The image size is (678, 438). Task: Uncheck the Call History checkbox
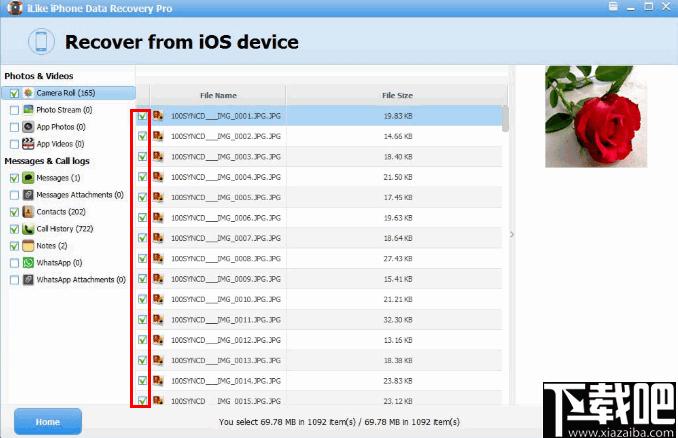point(14,229)
